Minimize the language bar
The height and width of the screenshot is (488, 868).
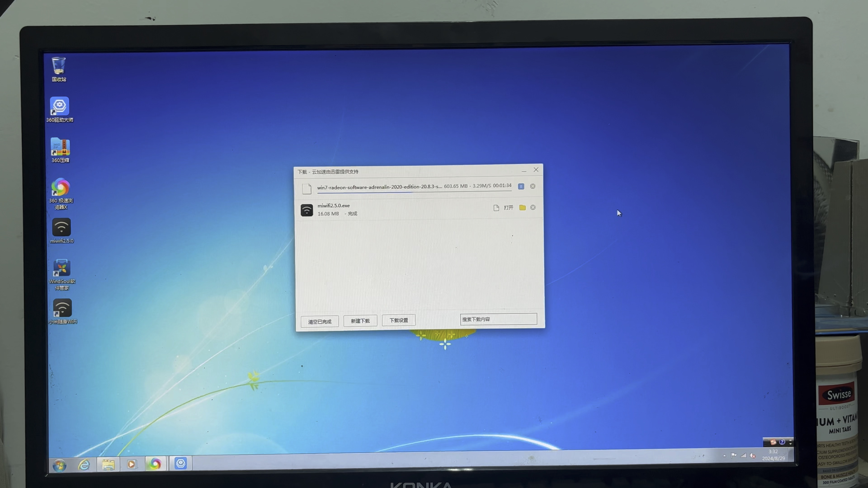pos(790,440)
